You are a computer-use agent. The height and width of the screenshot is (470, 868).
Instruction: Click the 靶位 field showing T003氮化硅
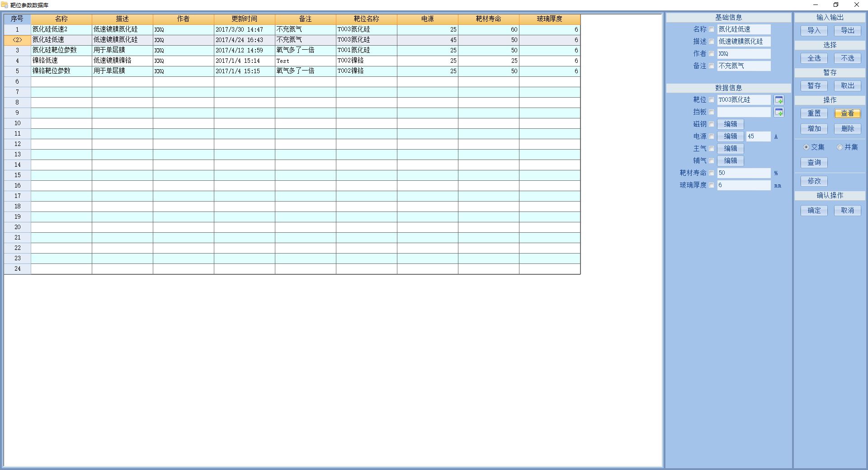tap(744, 100)
